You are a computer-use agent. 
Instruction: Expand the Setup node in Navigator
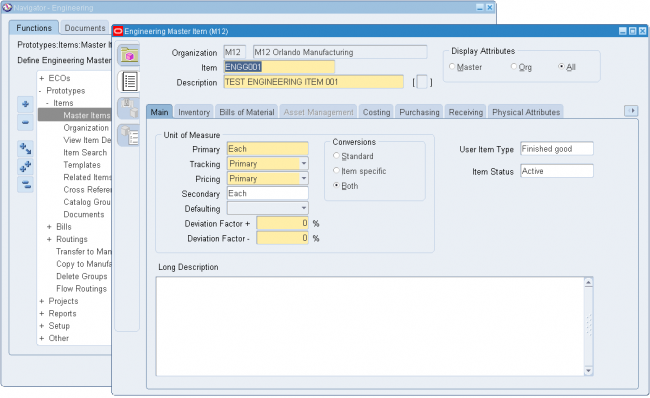[x=41, y=326]
